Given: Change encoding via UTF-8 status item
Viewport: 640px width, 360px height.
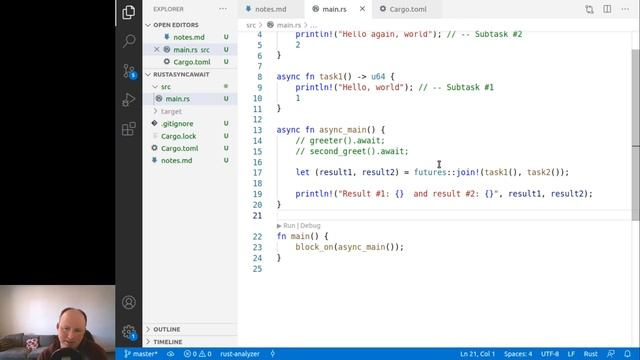Looking at the screenshot, I should [550, 354].
